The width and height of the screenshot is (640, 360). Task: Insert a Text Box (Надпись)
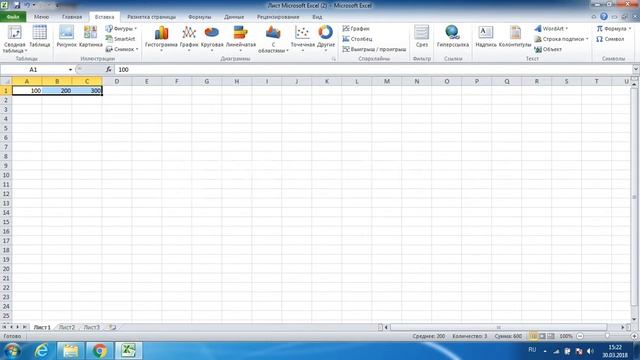pyautogui.click(x=486, y=37)
